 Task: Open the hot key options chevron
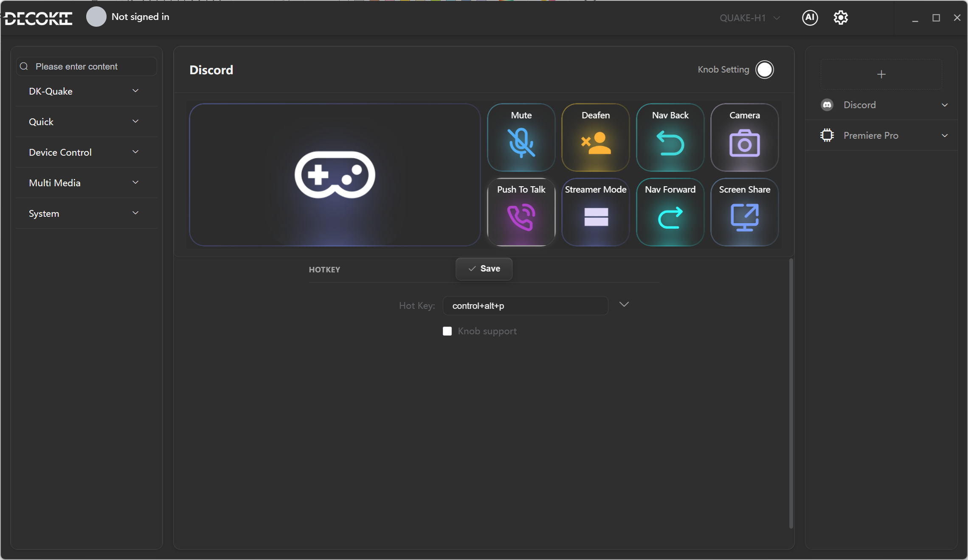[624, 304]
